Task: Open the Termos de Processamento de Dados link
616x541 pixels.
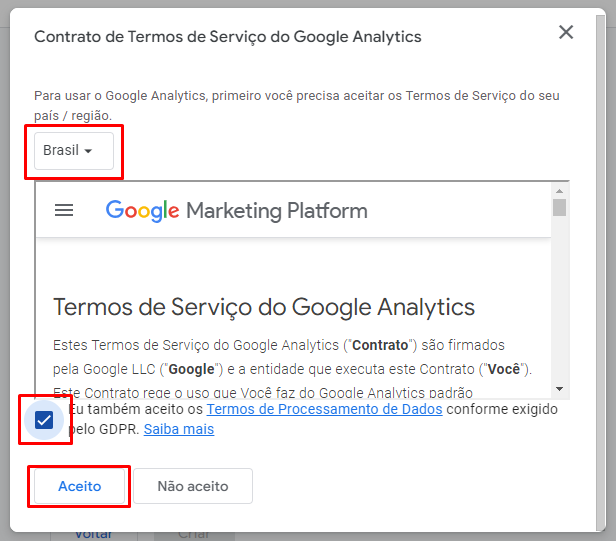Action: point(324,410)
